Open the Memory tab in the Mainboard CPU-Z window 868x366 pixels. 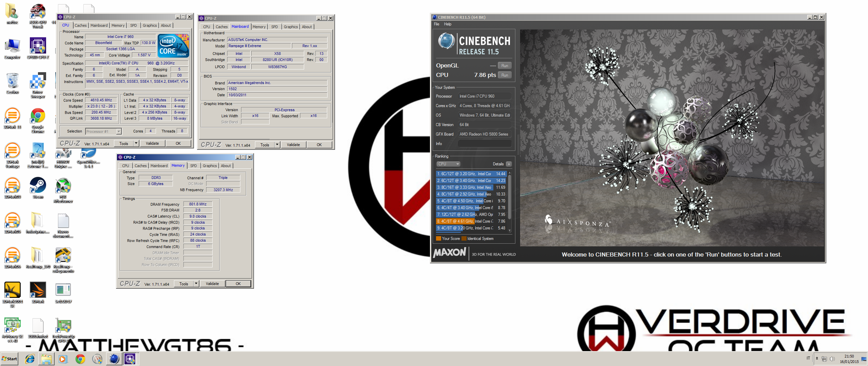[x=259, y=27]
